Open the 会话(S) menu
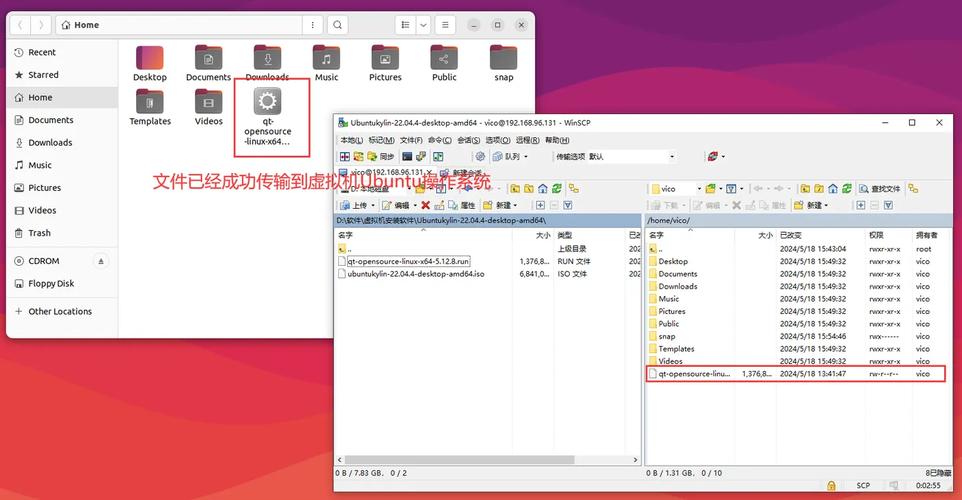The image size is (962, 500). (469, 140)
